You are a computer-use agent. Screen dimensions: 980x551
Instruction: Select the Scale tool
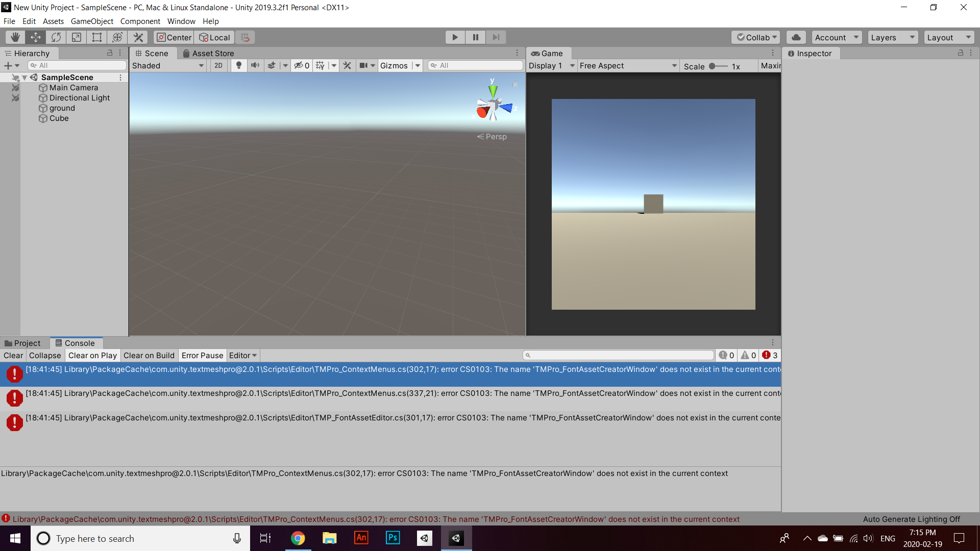coord(77,37)
